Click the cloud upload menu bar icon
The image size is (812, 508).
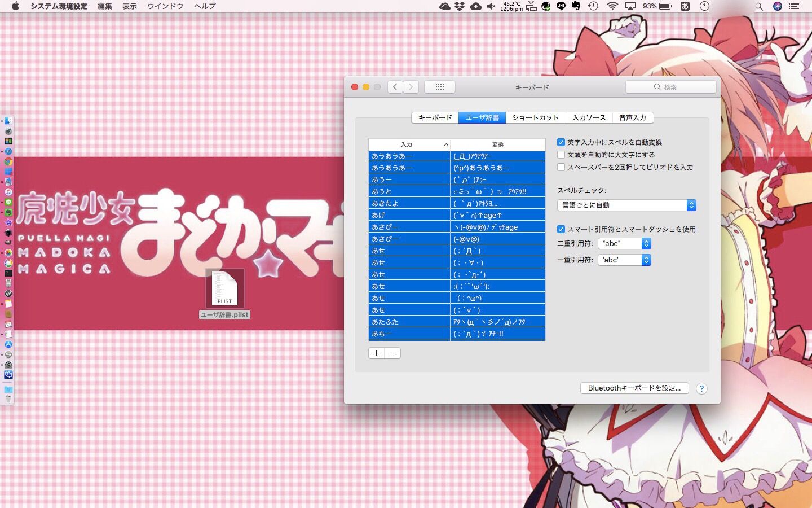coord(476,6)
